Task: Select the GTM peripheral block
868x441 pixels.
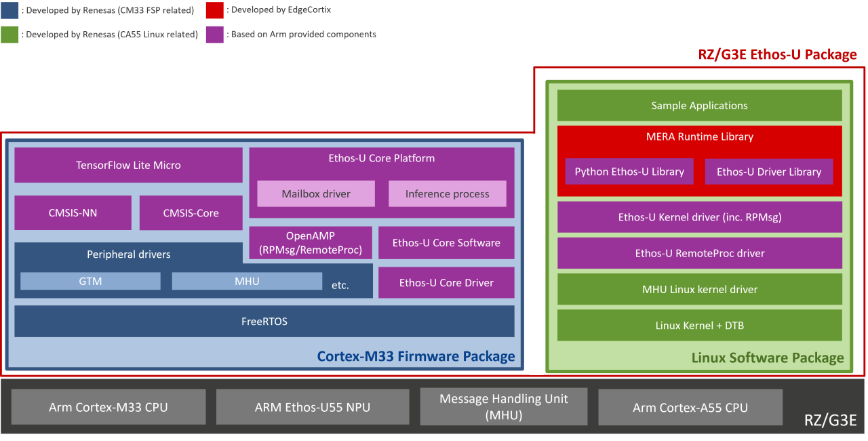Action: coord(90,281)
